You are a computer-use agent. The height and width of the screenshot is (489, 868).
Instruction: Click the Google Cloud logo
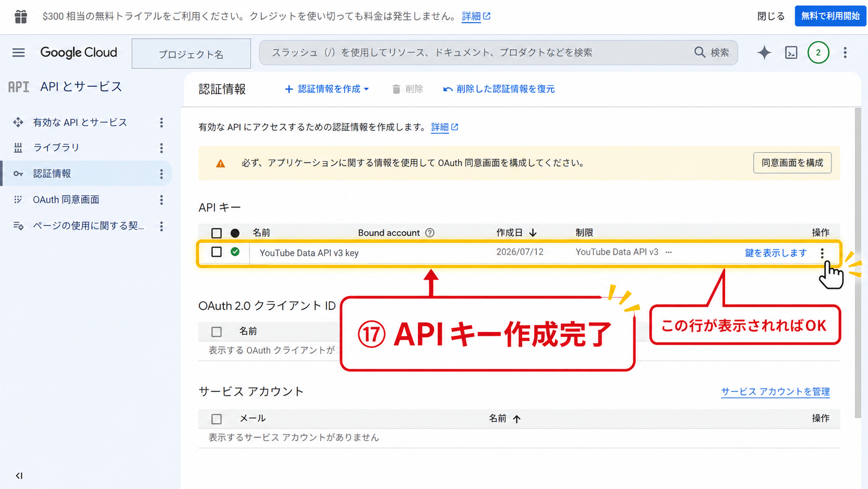click(x=79, y=52)
